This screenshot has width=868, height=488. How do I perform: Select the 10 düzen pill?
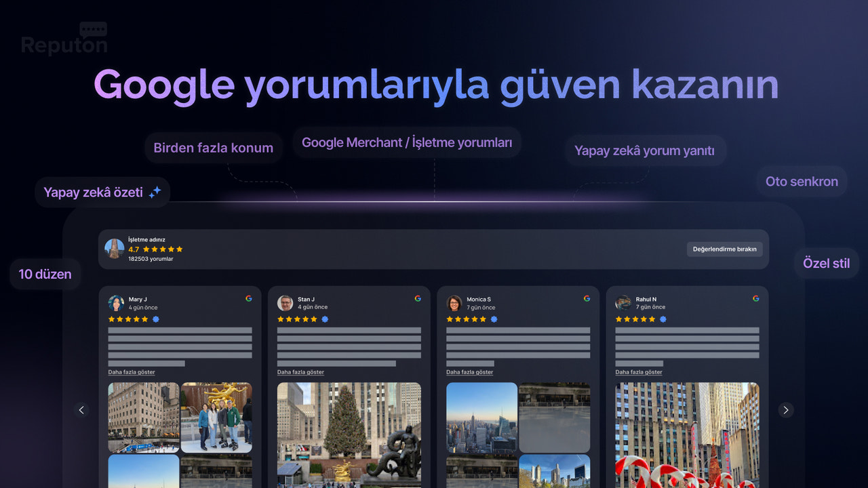45,274
